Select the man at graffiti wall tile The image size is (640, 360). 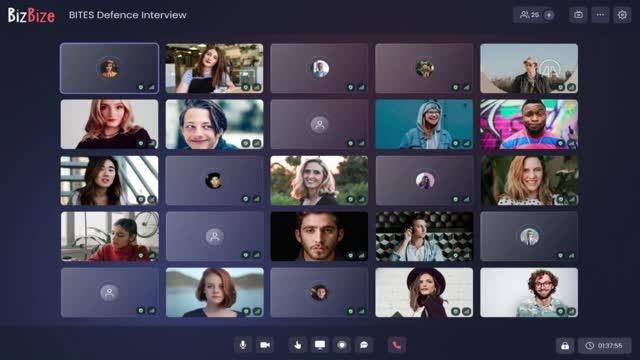529,124
